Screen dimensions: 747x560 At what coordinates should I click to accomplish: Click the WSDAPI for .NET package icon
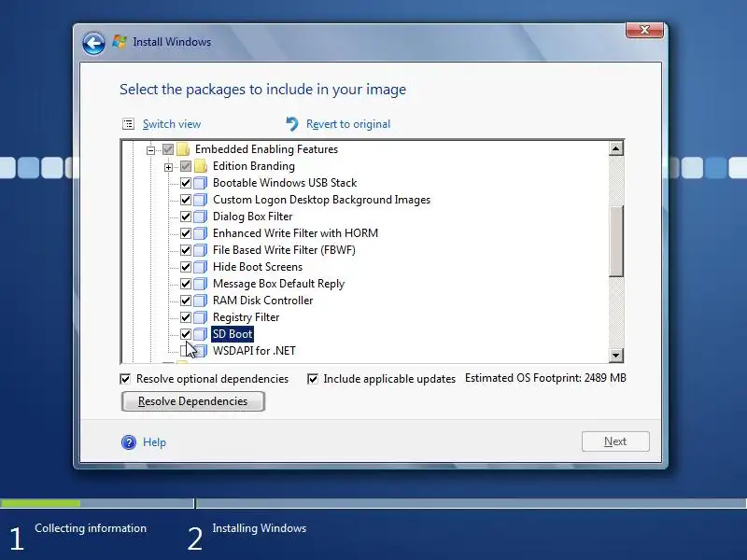[201, 351]
